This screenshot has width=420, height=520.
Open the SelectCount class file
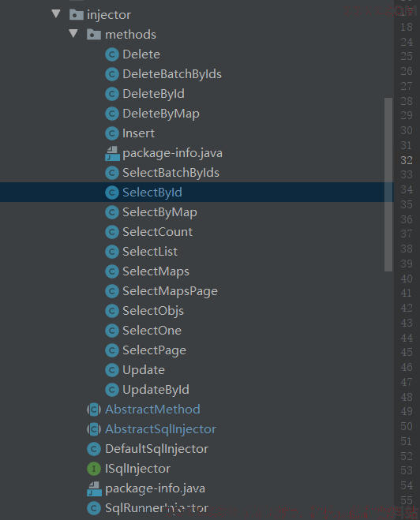pos(157,232)
